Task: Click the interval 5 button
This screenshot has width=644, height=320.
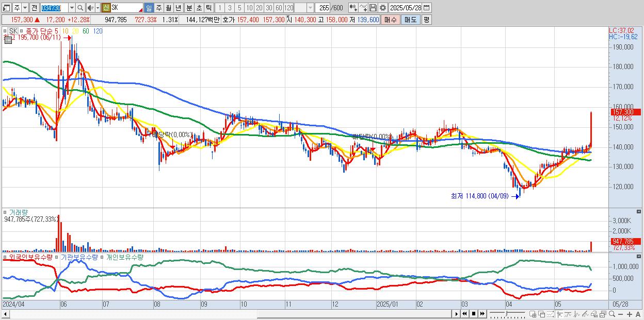Action: pos(239,8)
